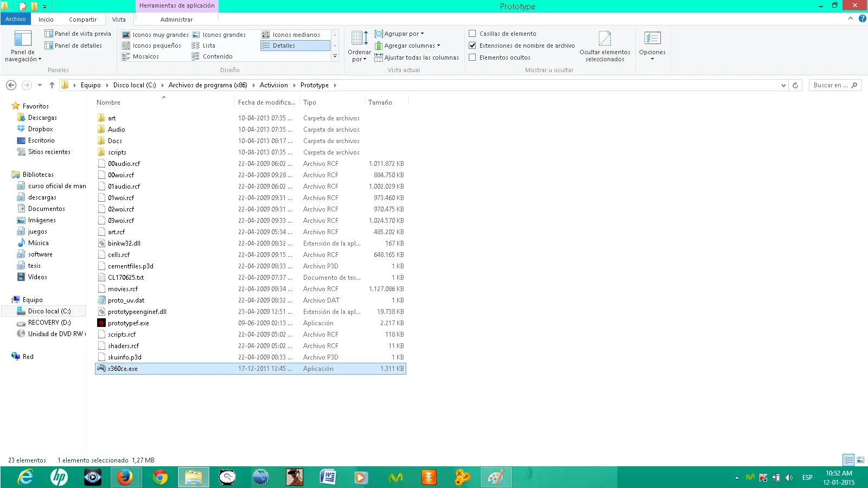Open the Música library
868x488 pixels.
tap(39, 243)
